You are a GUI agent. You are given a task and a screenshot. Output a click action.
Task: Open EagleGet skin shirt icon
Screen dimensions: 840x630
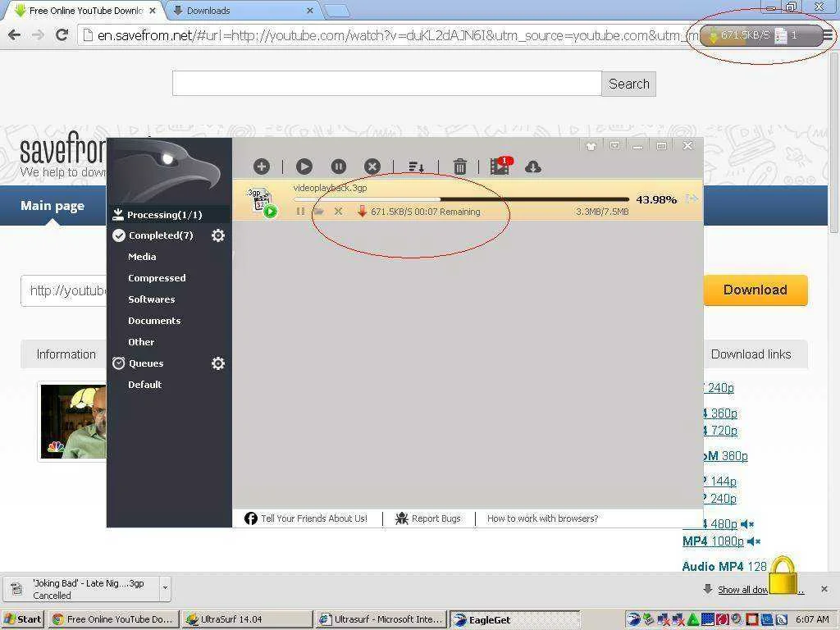[591, 146]
